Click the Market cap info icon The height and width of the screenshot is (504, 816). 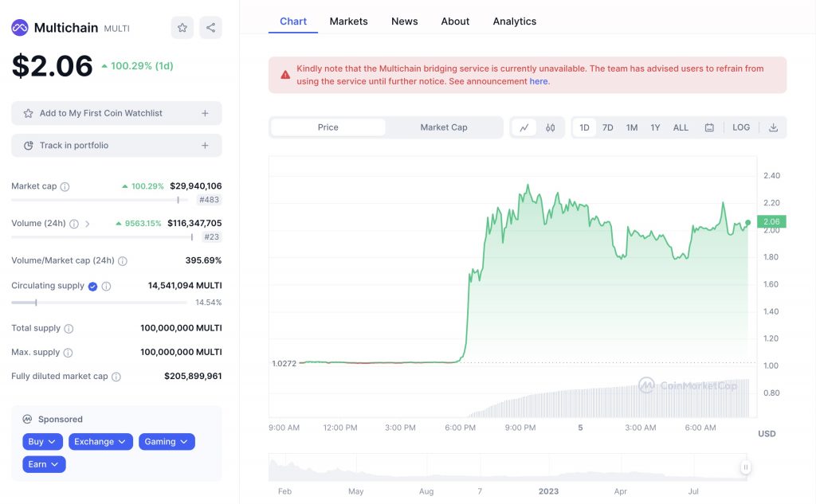(65, 187)
